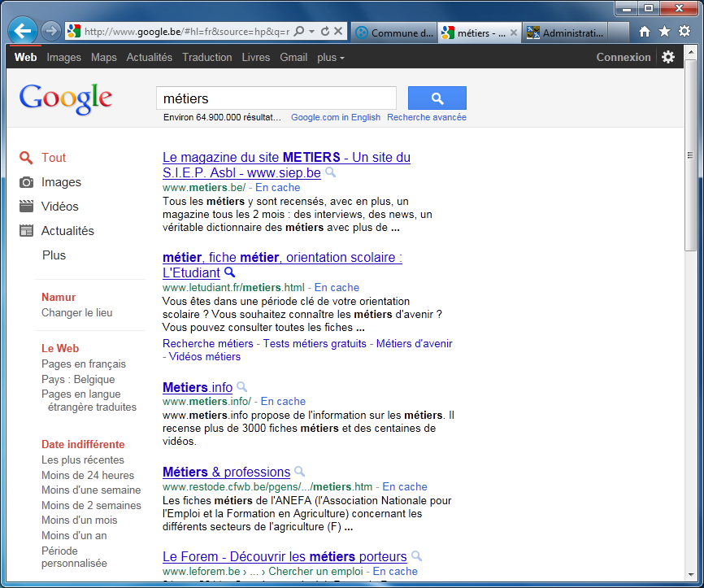
Task: Click the blue Google search button
Action: tap(437, 98)
